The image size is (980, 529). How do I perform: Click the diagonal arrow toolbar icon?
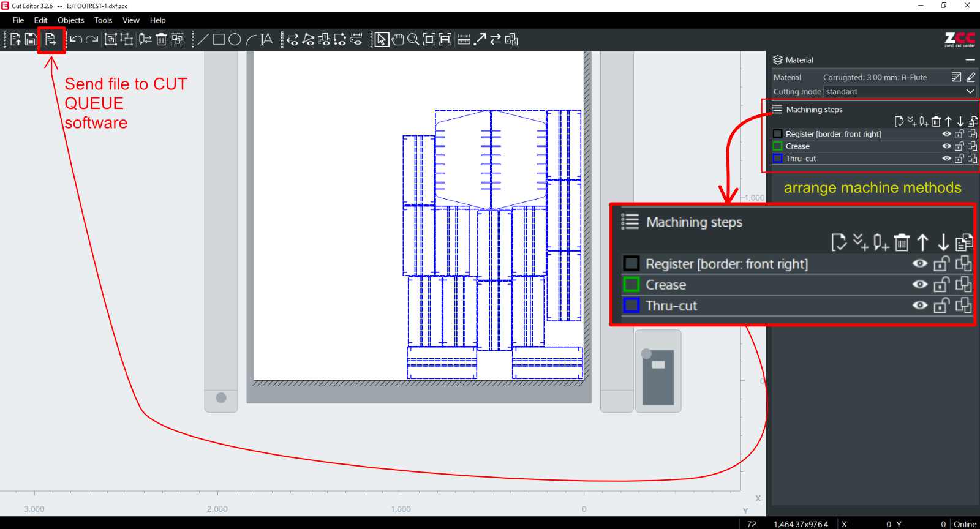click(480, 40)
